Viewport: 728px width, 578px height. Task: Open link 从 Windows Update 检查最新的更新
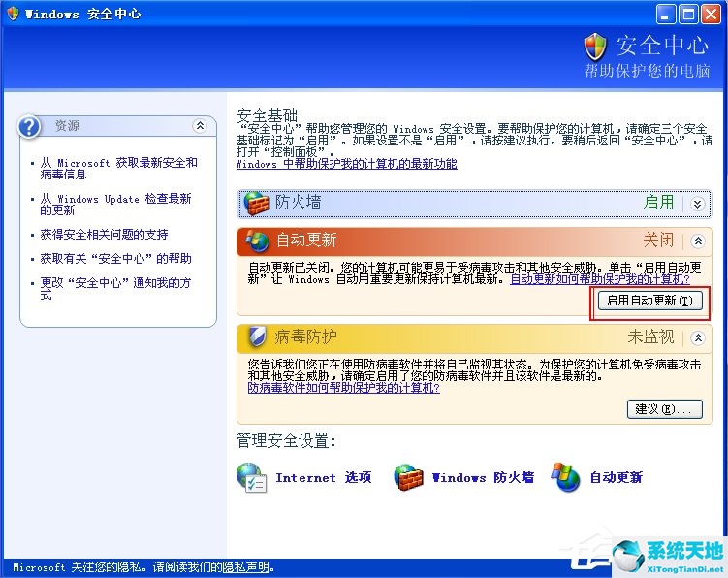coord(115,205)
